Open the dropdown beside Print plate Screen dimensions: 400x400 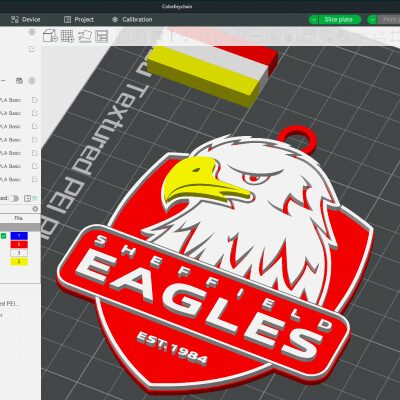click(372, 20)
